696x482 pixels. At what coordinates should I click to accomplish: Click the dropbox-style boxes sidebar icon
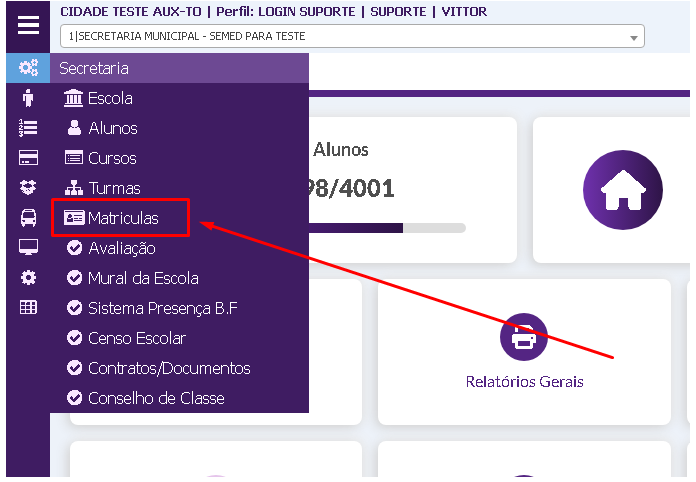(28, 188)
